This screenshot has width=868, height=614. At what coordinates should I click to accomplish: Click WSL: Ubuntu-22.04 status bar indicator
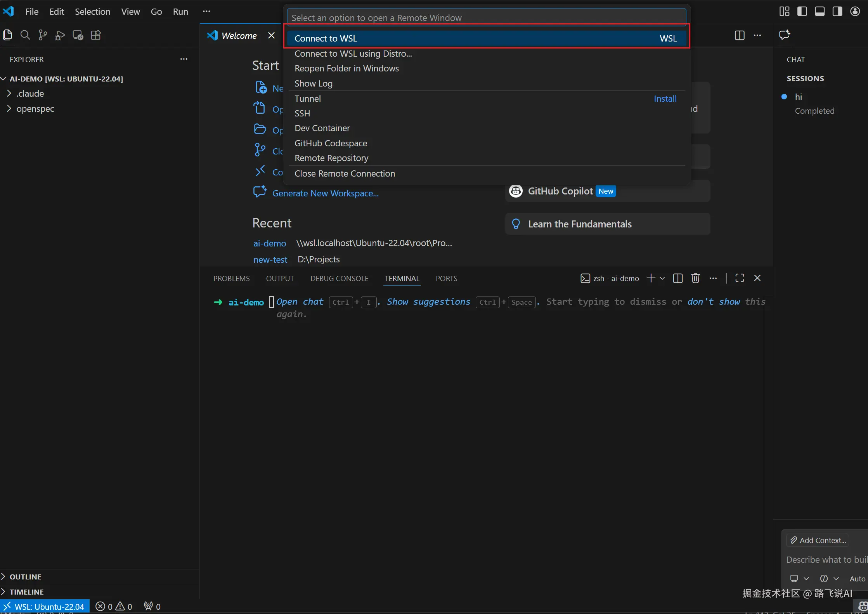[45, 607]
